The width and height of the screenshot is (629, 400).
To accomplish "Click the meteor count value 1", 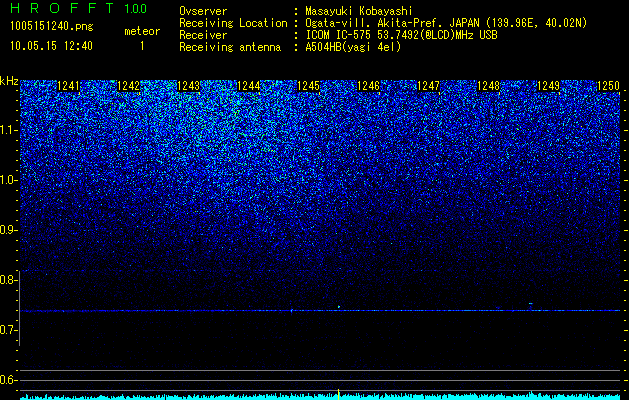I will click(142, 46).
